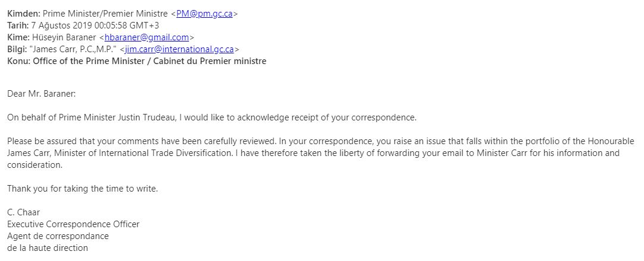Click the Thank you for taking the time line
Viewport: 644px width, 261px height.
point(83,189)
